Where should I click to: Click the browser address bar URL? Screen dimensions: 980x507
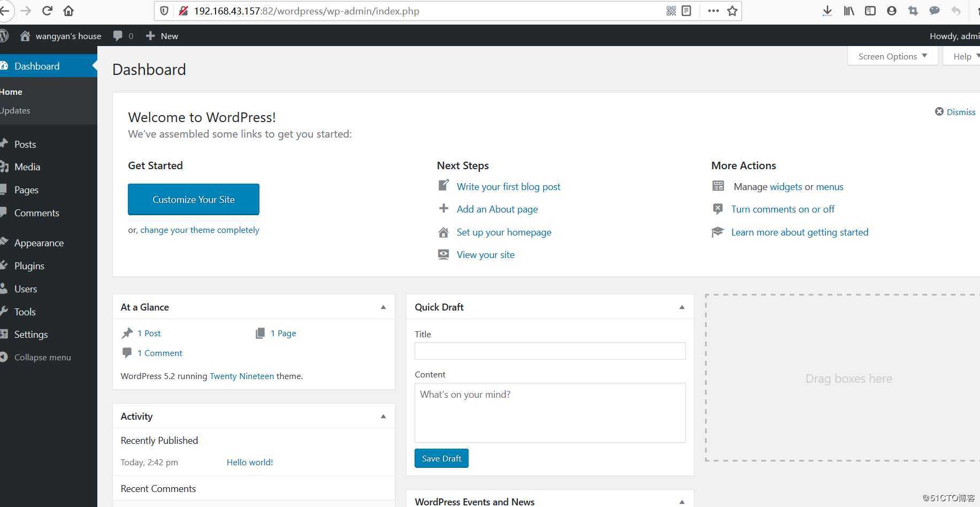(x=307, y=11)
